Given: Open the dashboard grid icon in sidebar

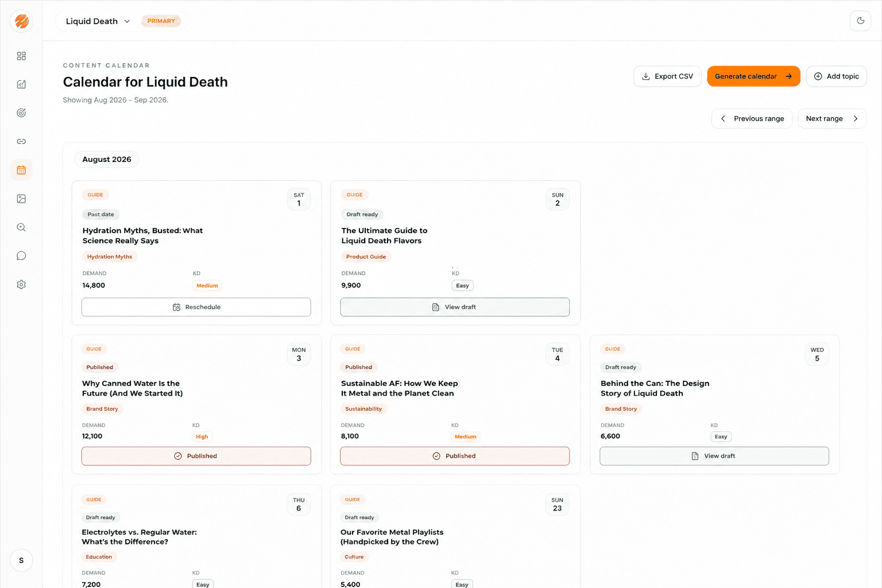Looking at the screenshot, I should (21, 56).
